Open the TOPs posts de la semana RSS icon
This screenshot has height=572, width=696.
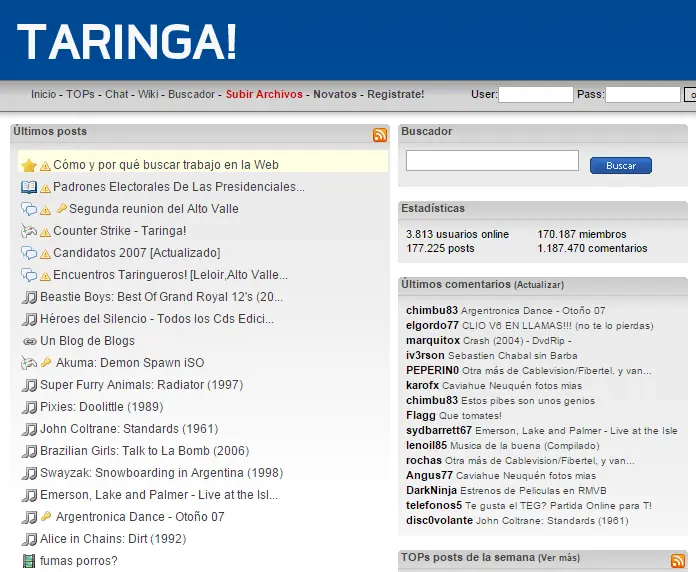pyautogui.click(x=678, y=561)
